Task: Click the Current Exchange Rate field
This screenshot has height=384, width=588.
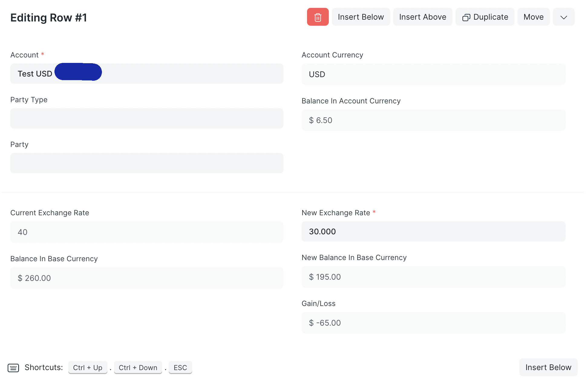Action: point(147,232)
